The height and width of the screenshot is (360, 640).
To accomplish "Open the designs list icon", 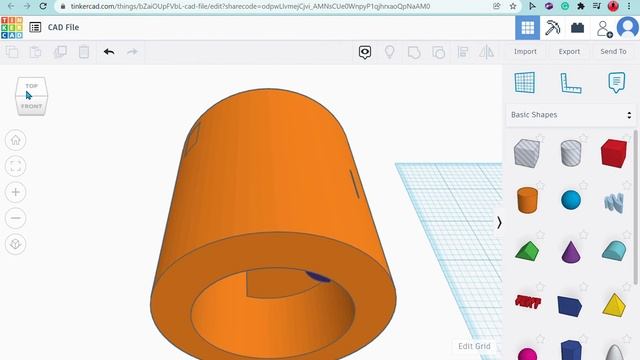I will (x=35, y=27).
